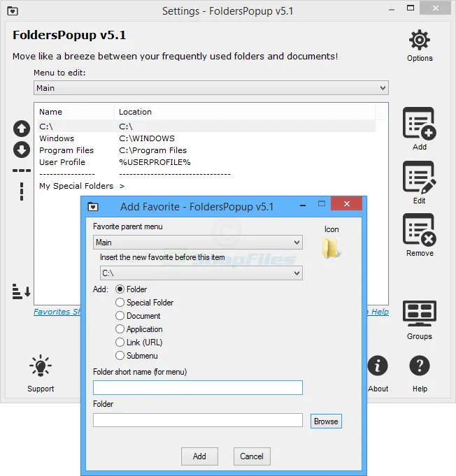
Task: Click the Add Favorite dialog title bar icon
Action: point(93,207)
